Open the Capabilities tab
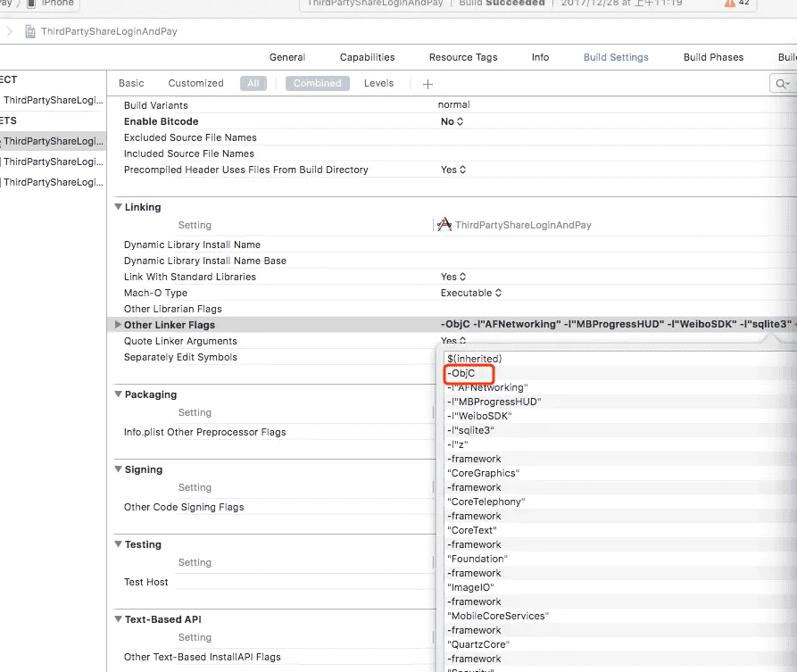Viewport: 797px width, 672px height. [367, 57]
